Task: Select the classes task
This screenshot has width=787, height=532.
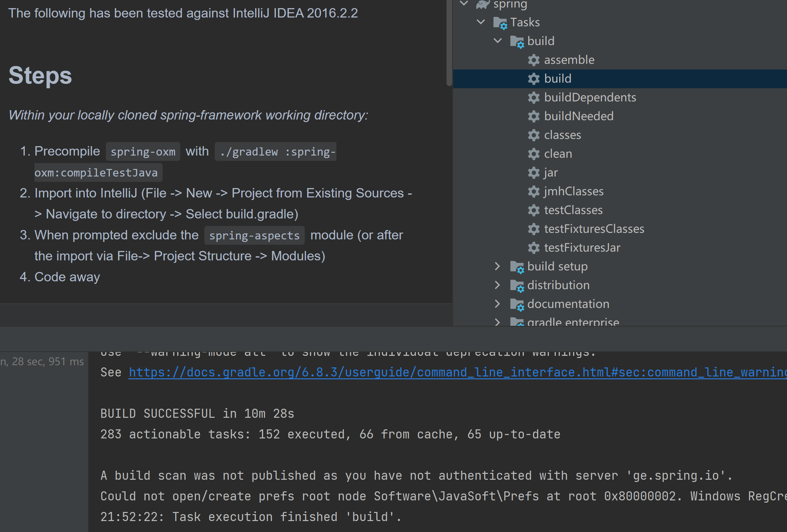Action: [x=563, y=135]
